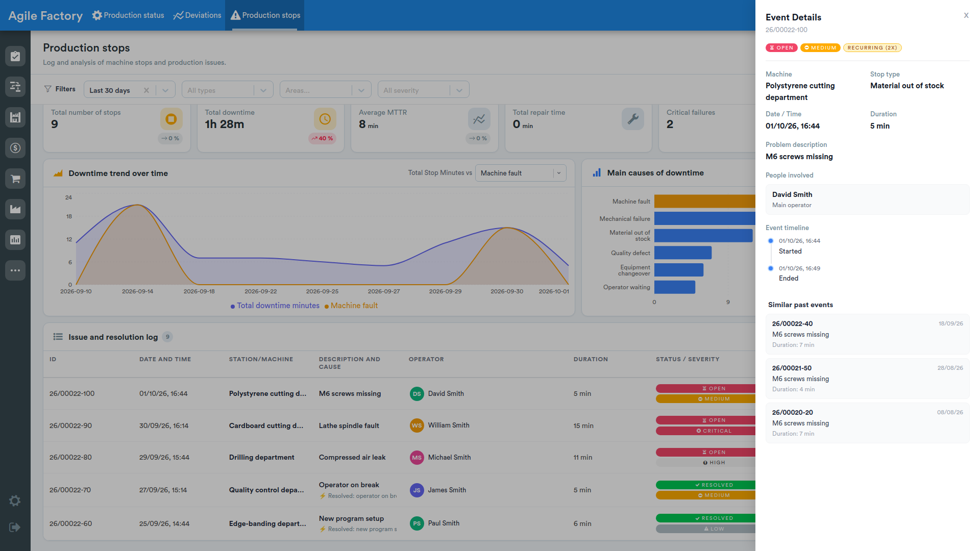Open the Areas dropdown
The height and width of the screenshot is (551, 980).
click(326, 90)
